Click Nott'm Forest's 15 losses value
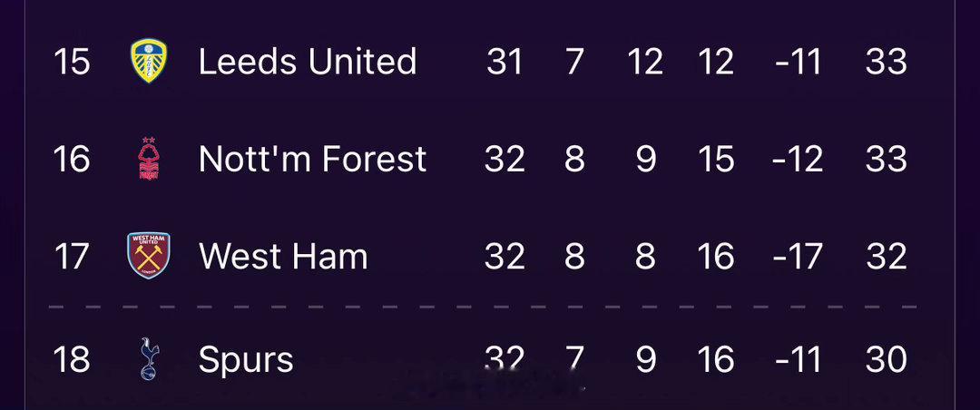Viewport: 980px width, 410px height. point(716,159)
